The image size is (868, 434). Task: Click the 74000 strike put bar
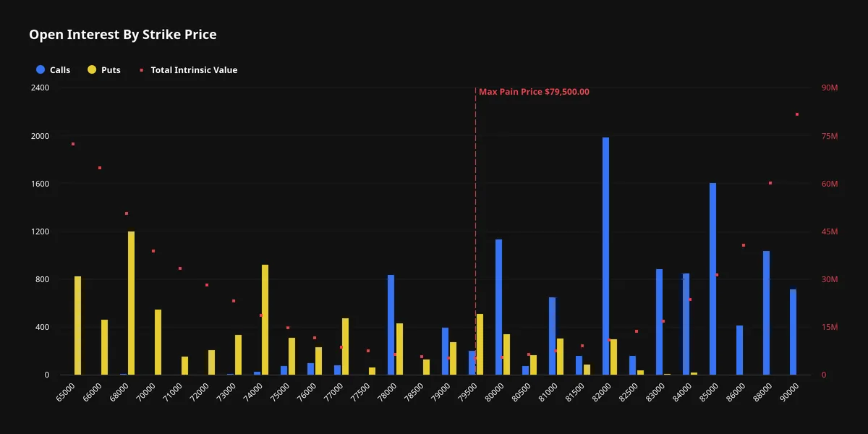tap(265, 320)
